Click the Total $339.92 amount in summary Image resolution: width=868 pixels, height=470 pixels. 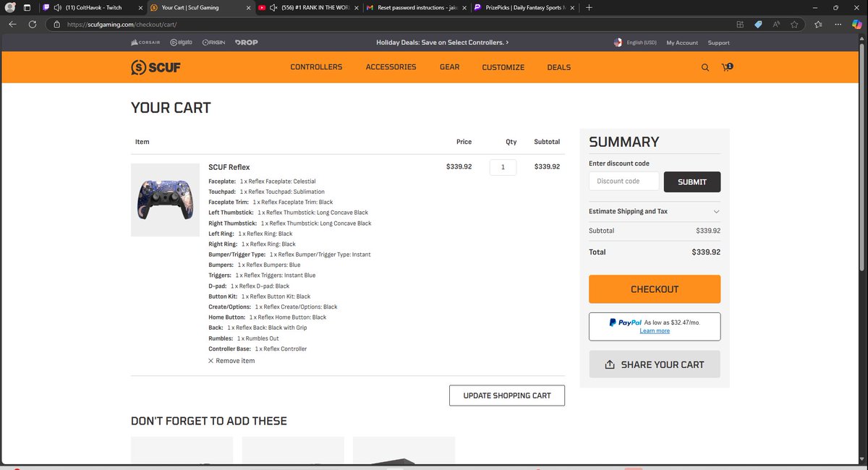pos(706,252)
